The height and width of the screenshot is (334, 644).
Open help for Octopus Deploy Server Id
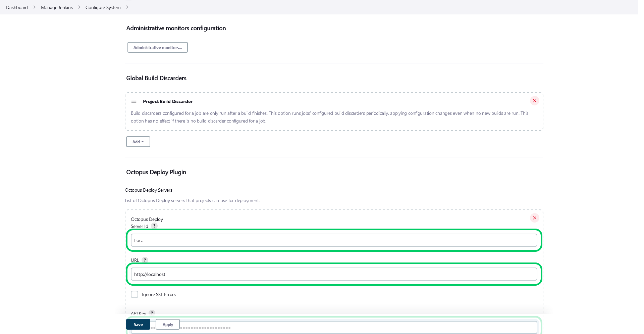[x=154, y=226]
